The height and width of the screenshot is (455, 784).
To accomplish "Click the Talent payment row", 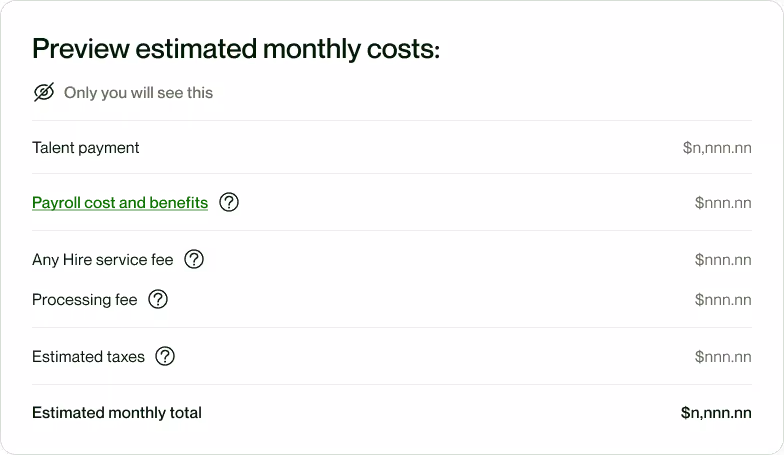I will point(392,148).
